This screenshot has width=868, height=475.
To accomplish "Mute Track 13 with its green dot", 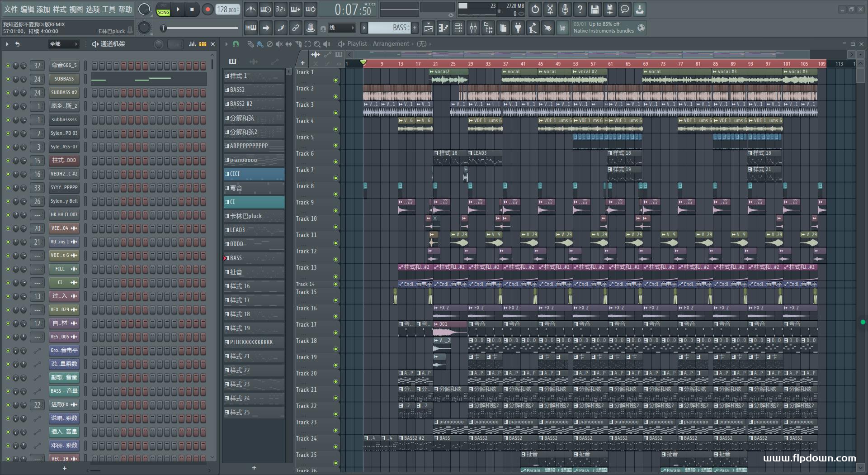I will 335,276.
